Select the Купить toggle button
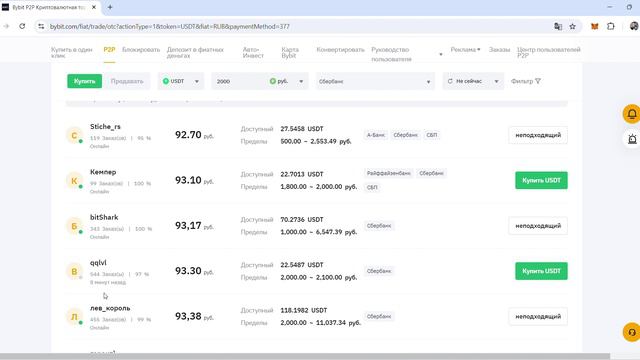 84,81
